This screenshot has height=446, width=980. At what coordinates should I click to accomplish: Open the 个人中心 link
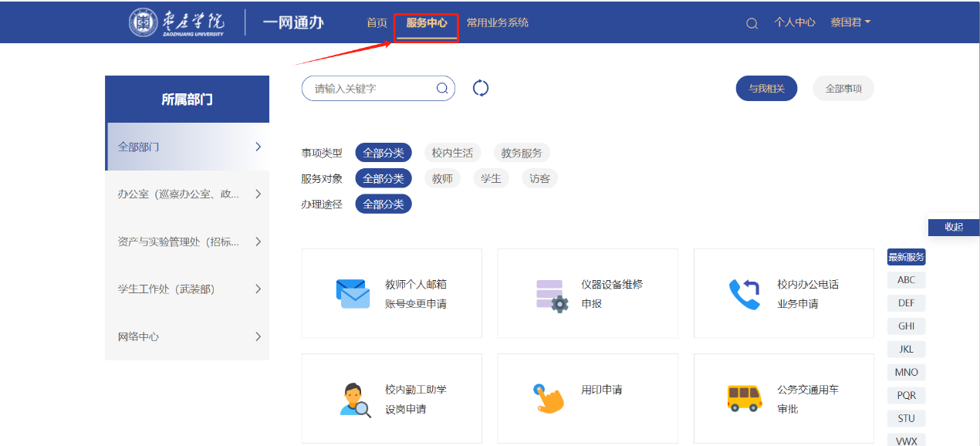click(794, 22)
